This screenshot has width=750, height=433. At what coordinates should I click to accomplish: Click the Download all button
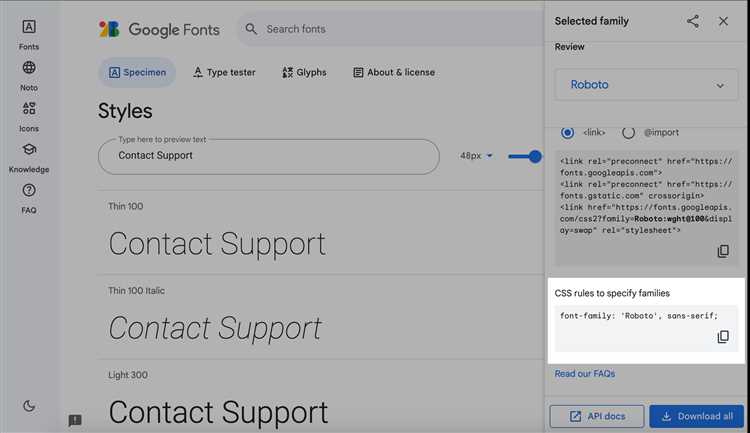(x=697, y=416)
